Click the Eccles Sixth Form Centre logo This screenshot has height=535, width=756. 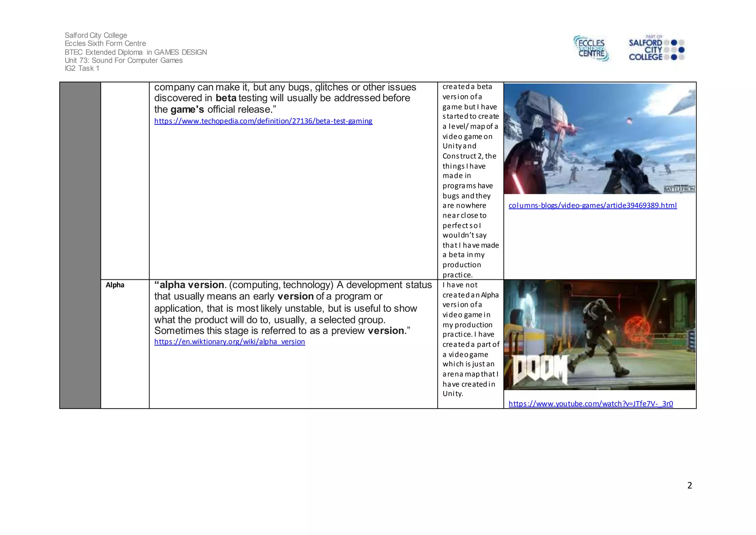(x=591, y=48)
